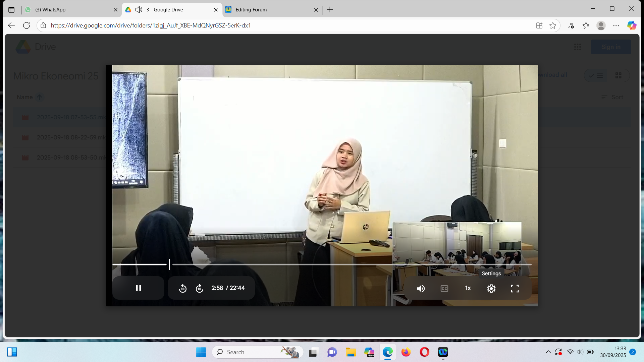
Task: Open video Settings gear
Action: [x=491, y=288]
